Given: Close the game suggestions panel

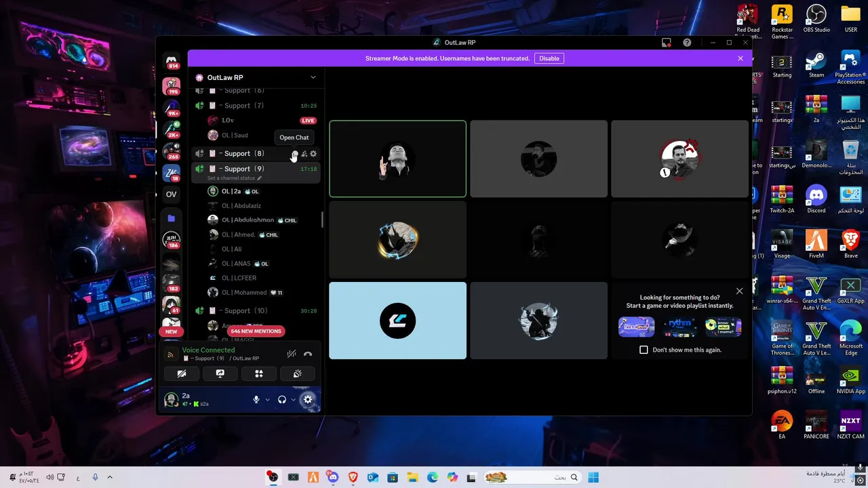Looking at the screenshot, I should click(739, 291).
